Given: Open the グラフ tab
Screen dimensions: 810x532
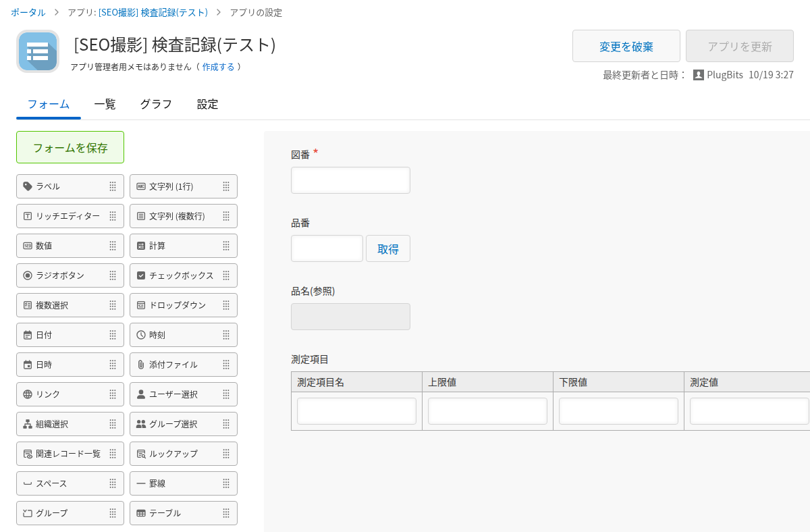Looking at the screenshot, I should click(x=156, y=104).
